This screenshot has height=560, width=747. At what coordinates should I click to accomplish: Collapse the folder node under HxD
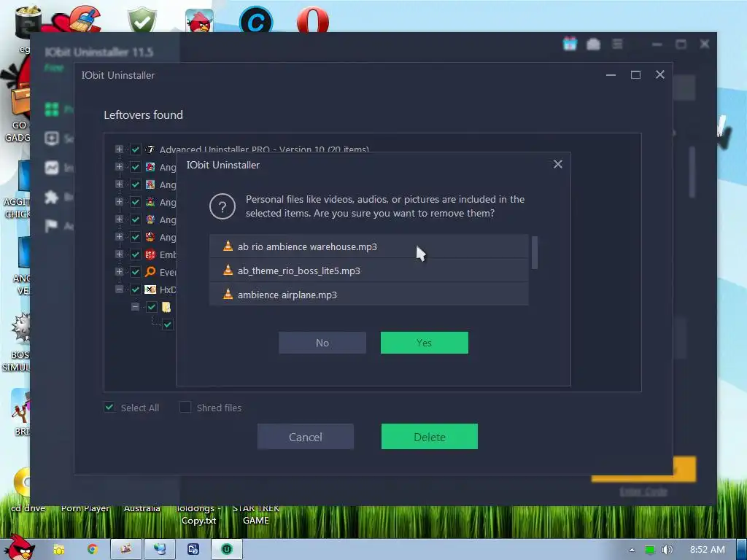(x=135, y=307)
